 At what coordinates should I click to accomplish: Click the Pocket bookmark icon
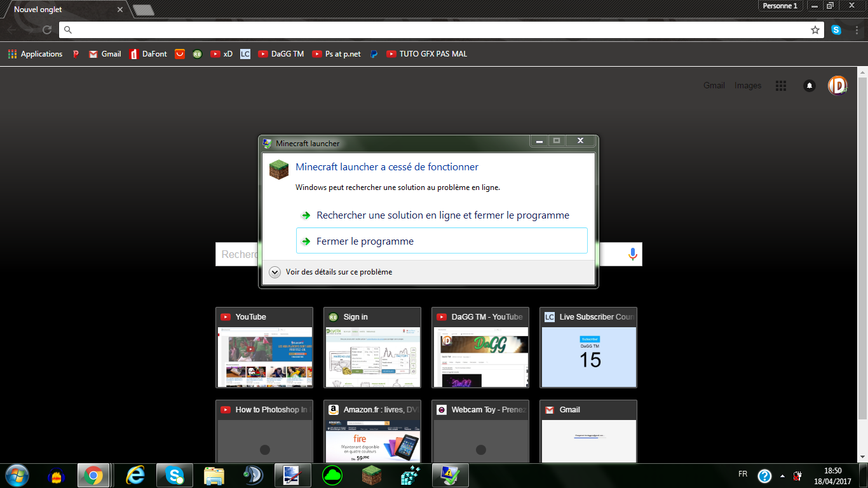point(180,54)
